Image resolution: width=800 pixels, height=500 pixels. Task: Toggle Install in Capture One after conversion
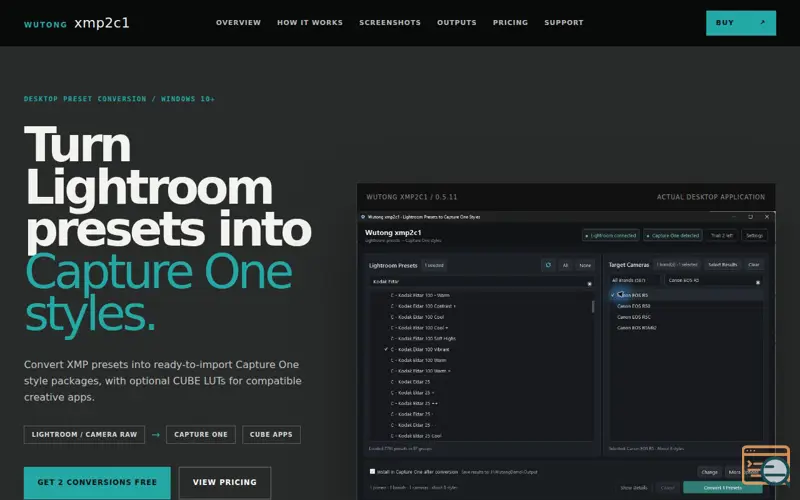(x=372, y=471)
